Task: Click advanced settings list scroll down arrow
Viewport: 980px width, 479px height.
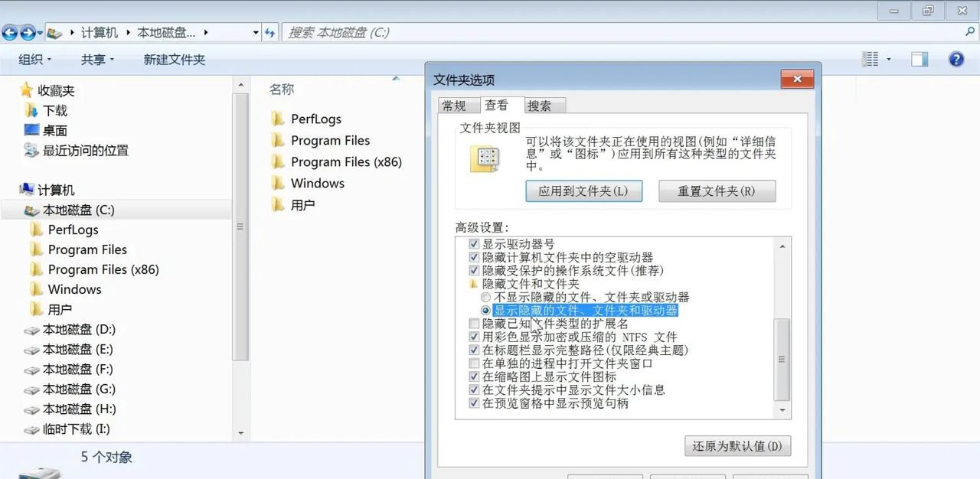Action: pos(782,411)
